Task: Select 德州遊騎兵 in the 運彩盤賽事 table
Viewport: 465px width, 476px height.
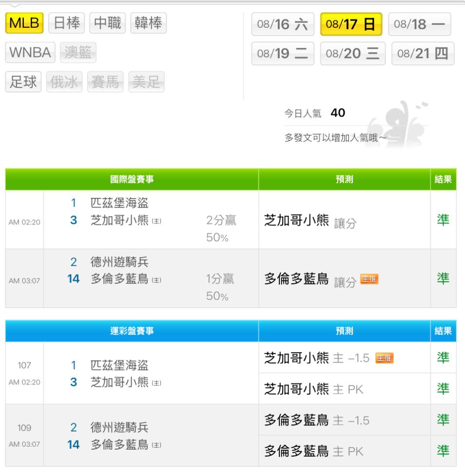Action: pyautogui.click(x=119, y=427)
